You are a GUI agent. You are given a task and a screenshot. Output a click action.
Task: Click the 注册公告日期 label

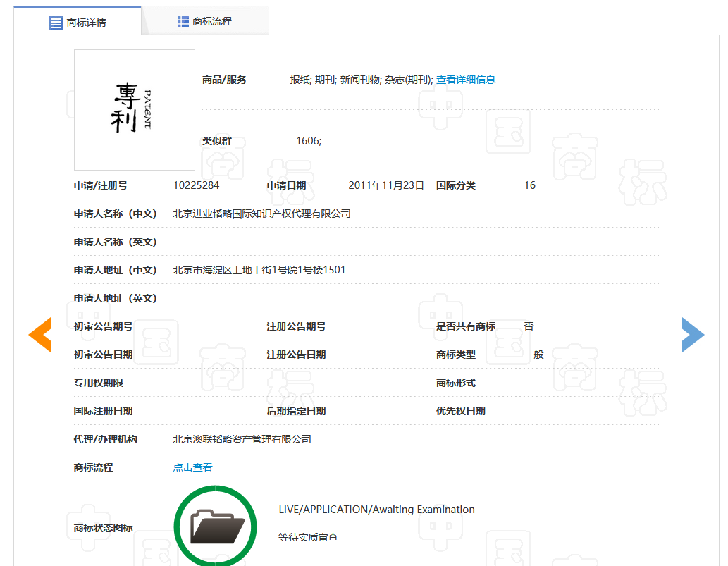(x=296, y=355)
